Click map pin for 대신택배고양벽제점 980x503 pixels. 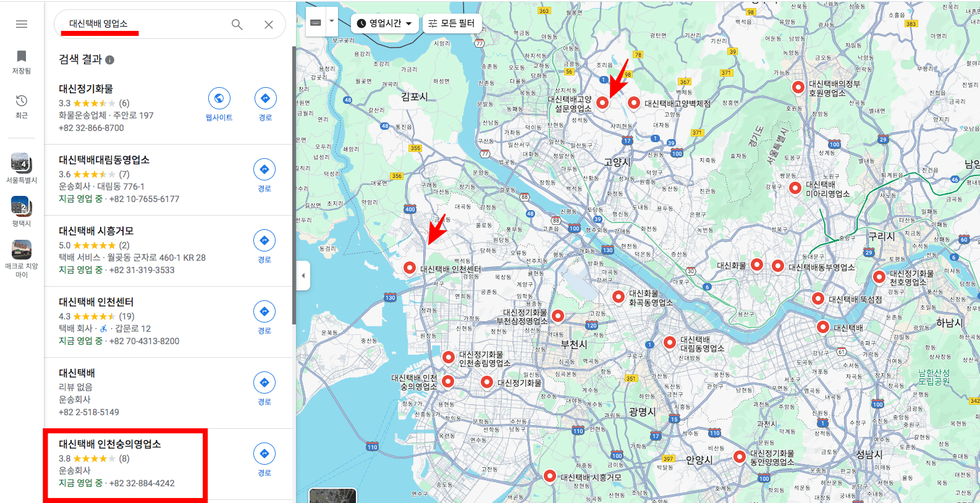(634, 103)
